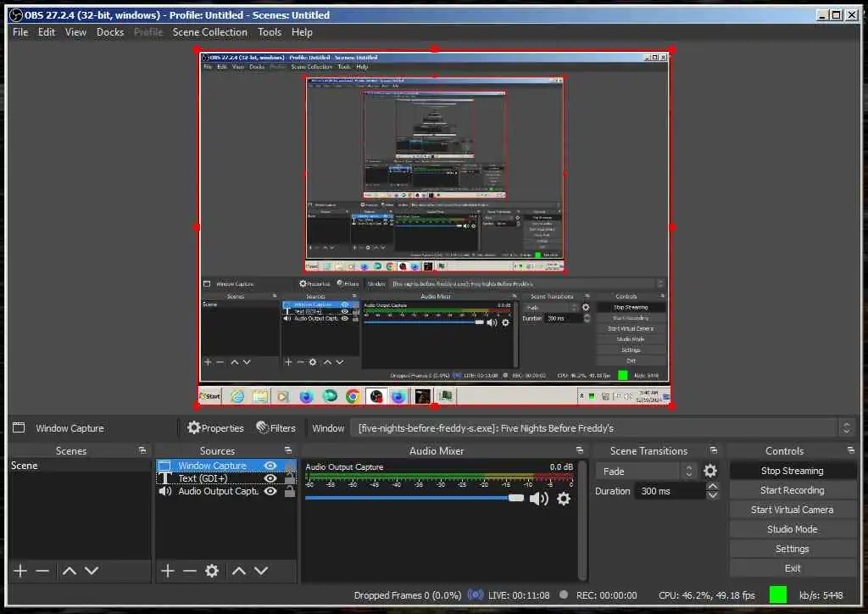Viewport: 868px width, 614px height.
Task: Open the Window selection dropdown for Five Nights Before Freddy's
Action: coord(603,428)
